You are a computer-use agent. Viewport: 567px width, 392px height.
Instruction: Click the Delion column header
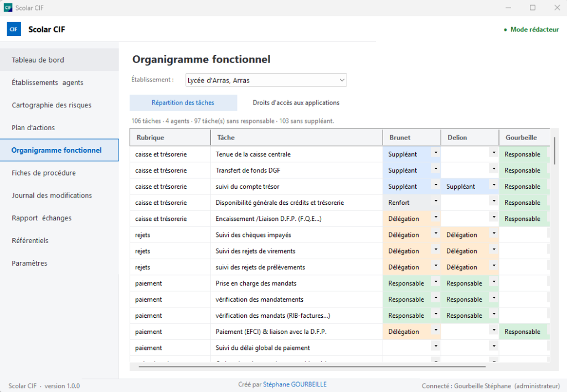(470, 137)
